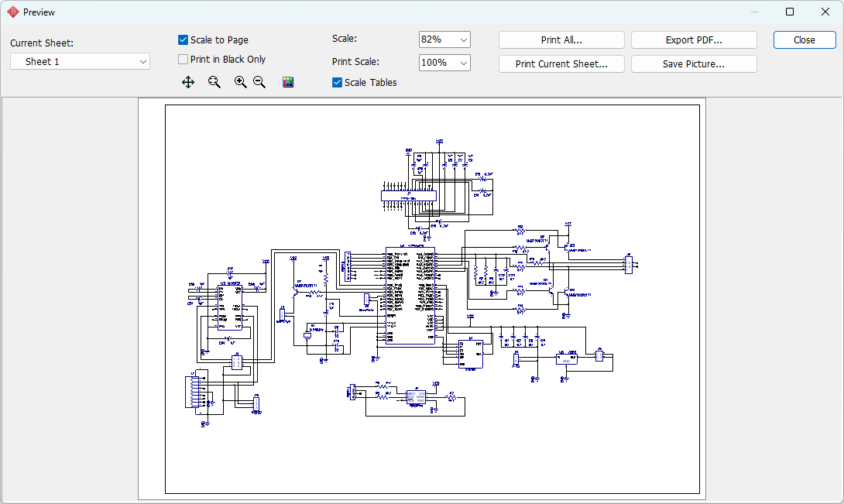This screenshot has width=844, height=504.
Task: Open the color settings grid icon
Action: [288, 82]
